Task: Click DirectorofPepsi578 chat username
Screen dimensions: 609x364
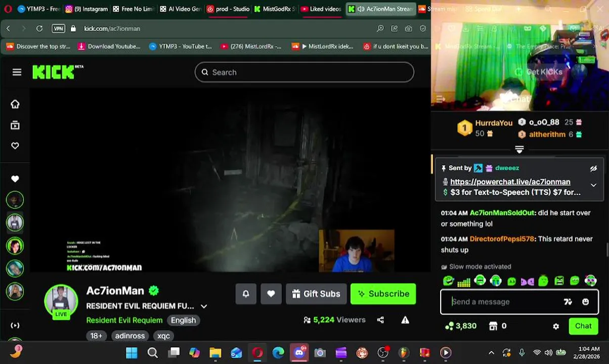Action: [x=502, y=239]
